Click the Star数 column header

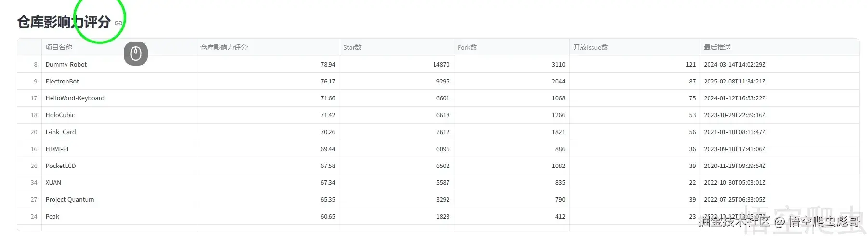353,47
